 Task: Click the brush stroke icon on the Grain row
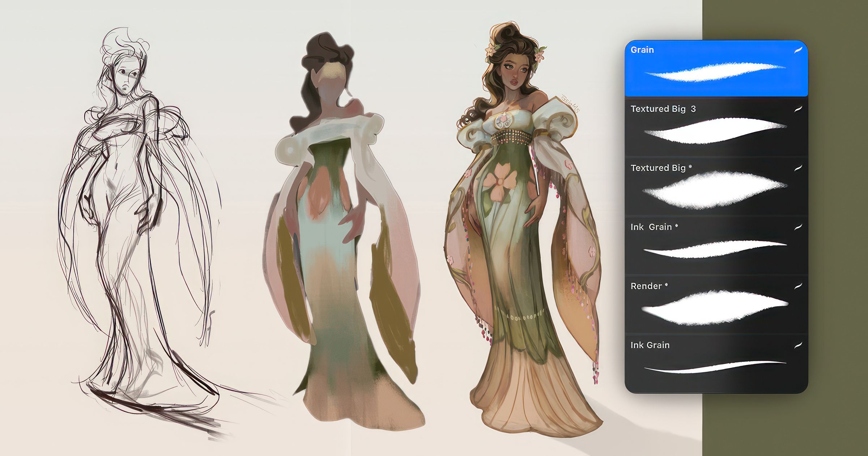pyautogui.click(x=798, y=50)
